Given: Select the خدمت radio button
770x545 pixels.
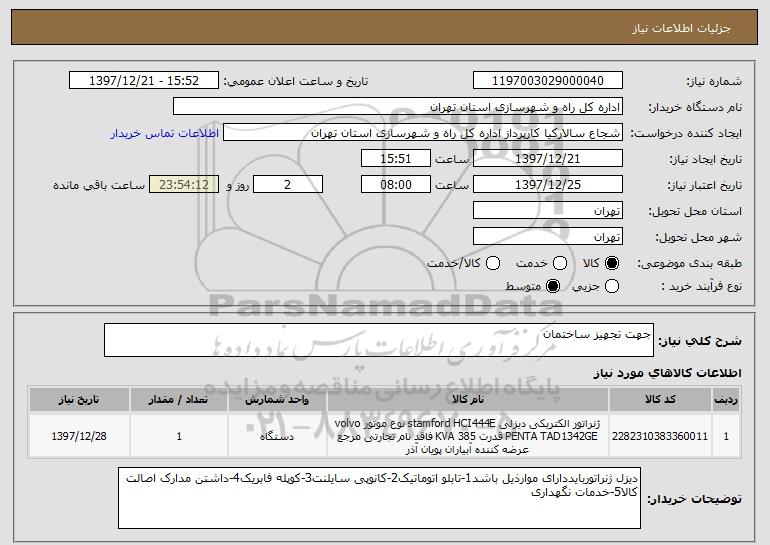Looking at the screenshot, I should [x=560, y=263].
